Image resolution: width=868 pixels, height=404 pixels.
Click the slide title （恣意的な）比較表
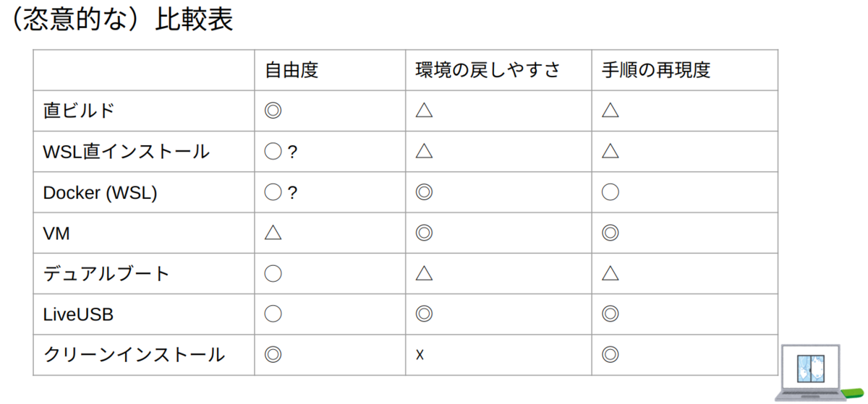pyautogui.click(x=119, y=20)
